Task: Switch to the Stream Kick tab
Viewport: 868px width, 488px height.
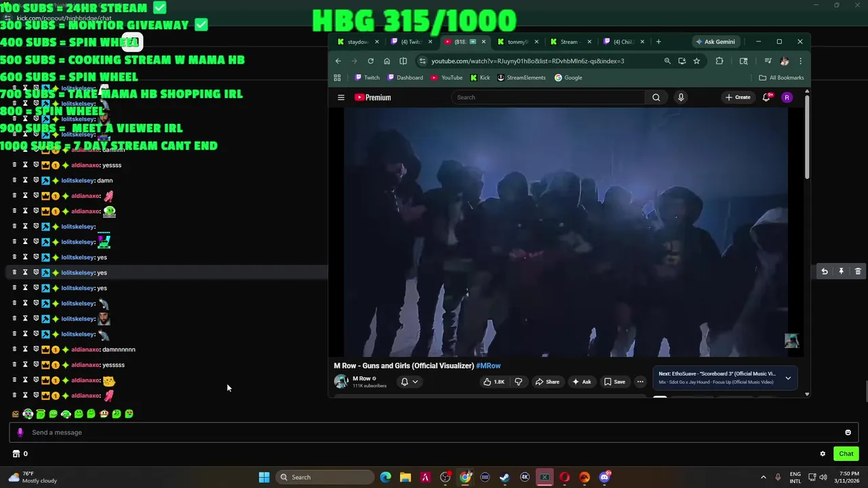Action: 570,42
